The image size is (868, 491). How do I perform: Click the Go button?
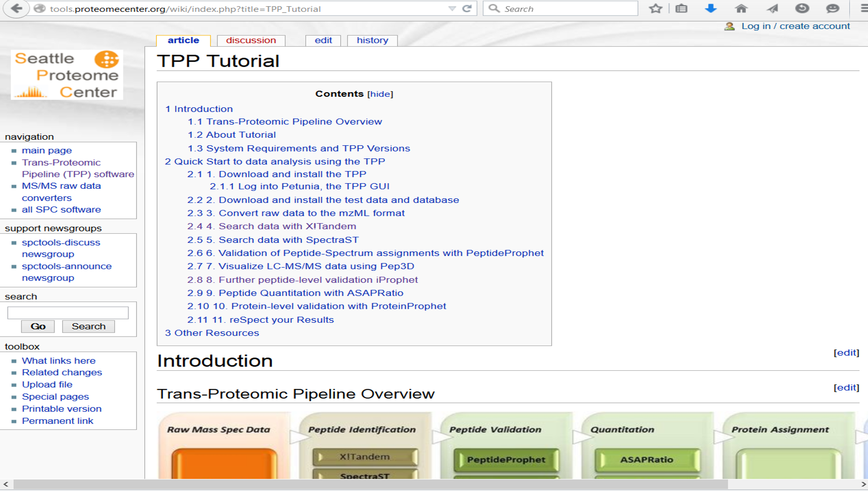pos(38,327)
